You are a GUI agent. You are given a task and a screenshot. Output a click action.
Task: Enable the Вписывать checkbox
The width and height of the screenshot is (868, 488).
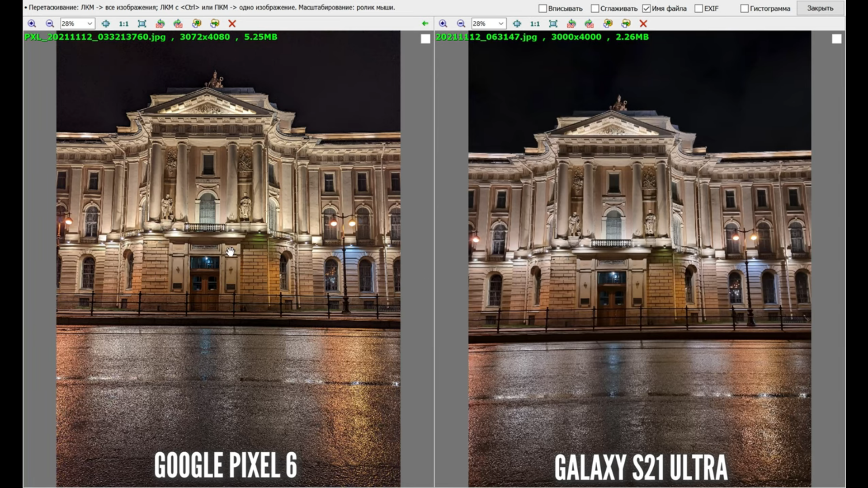click(x=543, y=9)
